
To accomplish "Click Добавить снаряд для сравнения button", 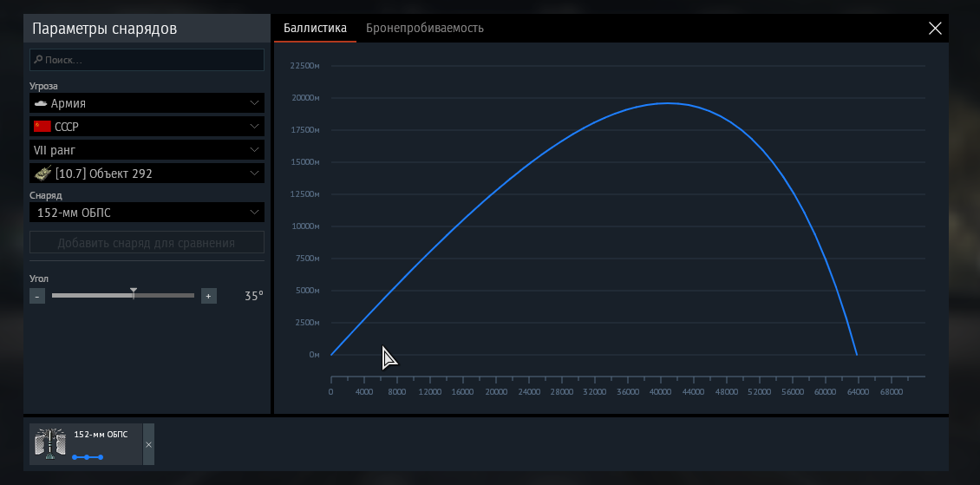I will 147,243.
